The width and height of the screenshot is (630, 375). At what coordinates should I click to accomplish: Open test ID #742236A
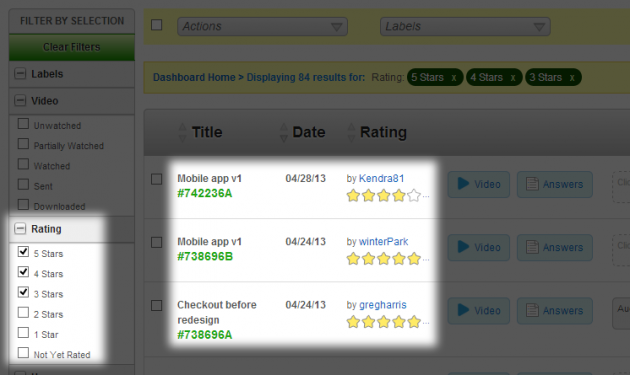point(205,193)
